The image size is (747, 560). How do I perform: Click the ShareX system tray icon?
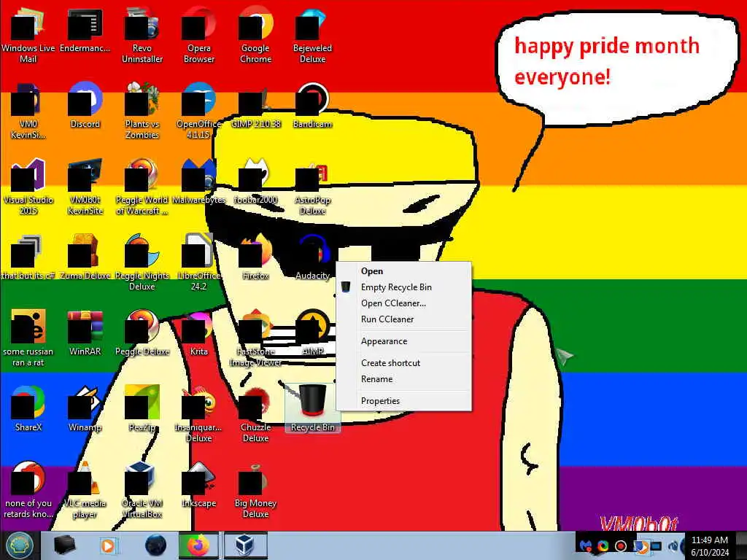(603, 546)
